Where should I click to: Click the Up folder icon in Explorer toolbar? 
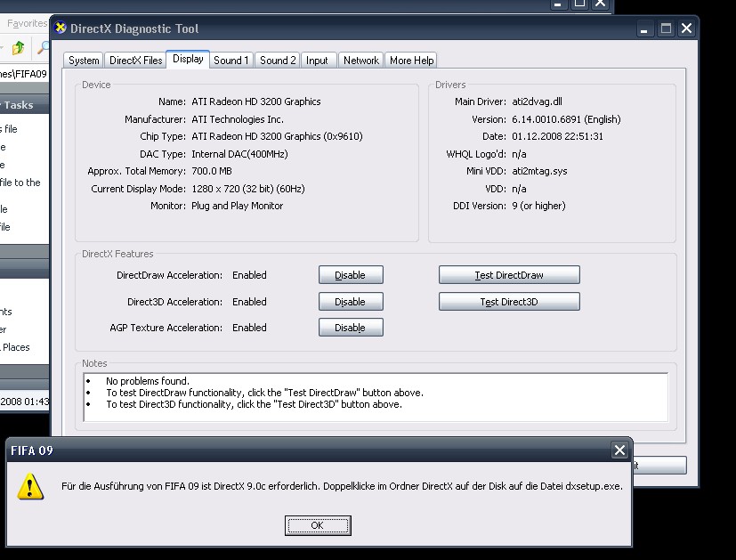(19, 48)
